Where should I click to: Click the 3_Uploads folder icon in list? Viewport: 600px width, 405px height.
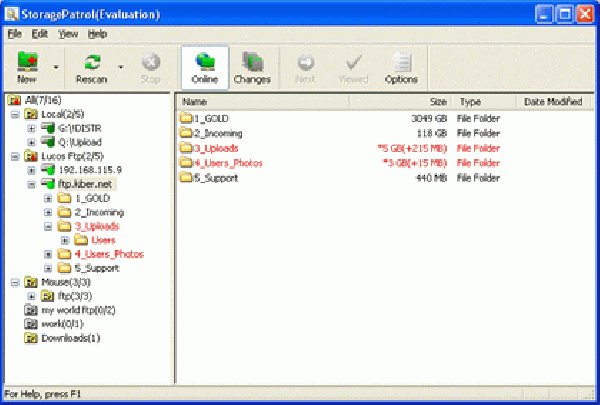(186, 148)
